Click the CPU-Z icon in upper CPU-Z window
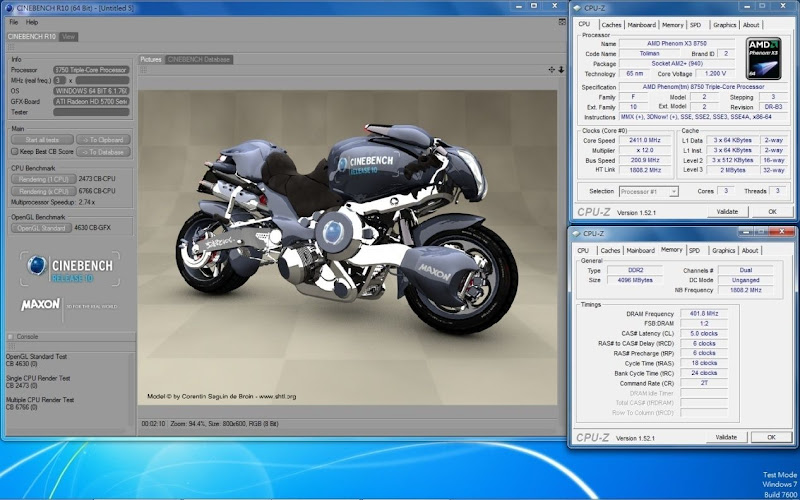 (577, 8)
